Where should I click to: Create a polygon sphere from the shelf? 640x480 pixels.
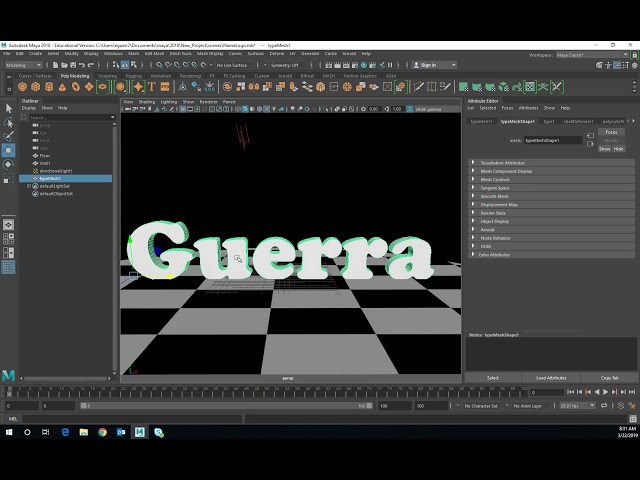point(22,87)
